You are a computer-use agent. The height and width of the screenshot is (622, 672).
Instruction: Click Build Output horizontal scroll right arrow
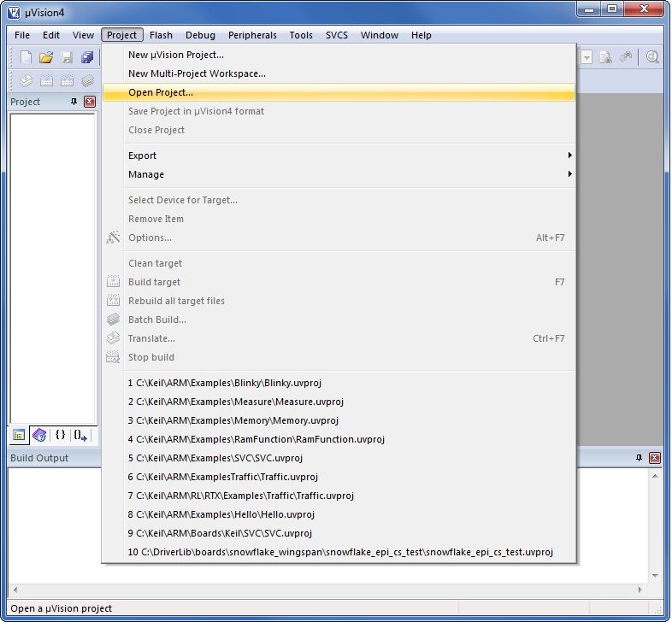(x=640, y=590)
